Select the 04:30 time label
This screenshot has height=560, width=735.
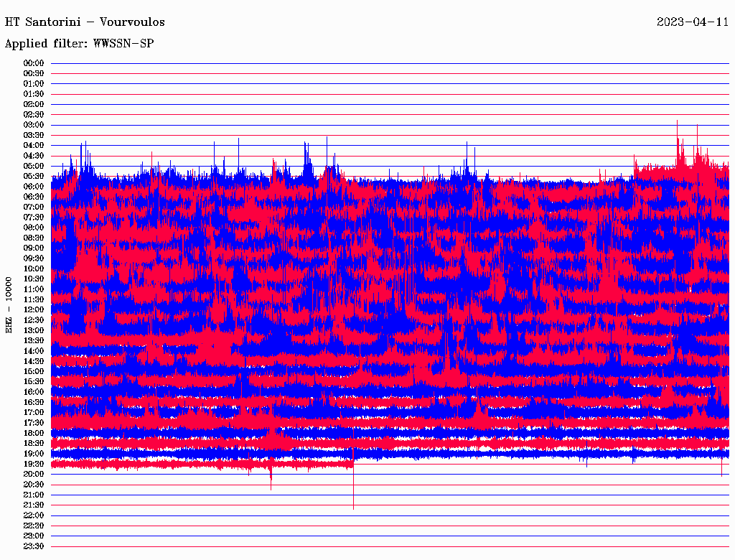coord(34,156)
